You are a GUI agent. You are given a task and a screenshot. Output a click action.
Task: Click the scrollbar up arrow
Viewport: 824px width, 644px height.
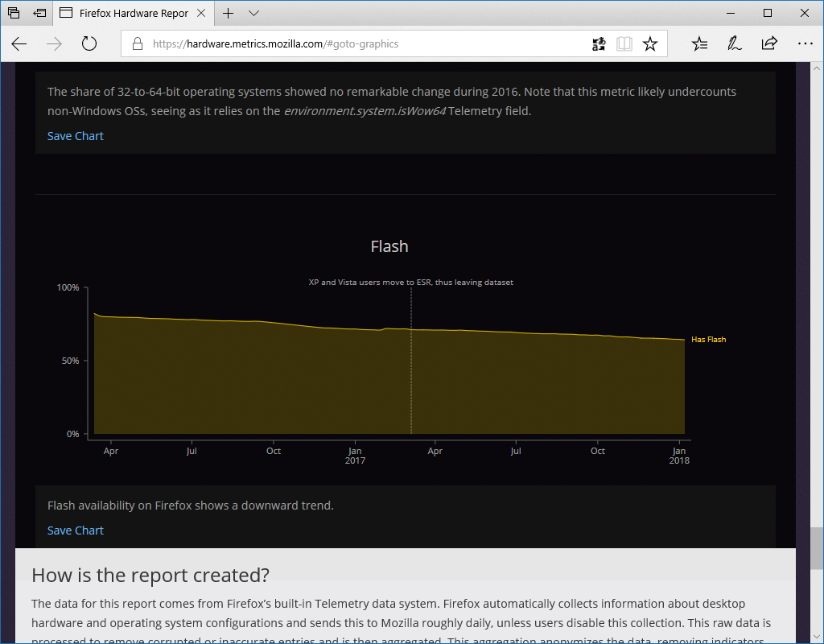(x=817, y=68)
